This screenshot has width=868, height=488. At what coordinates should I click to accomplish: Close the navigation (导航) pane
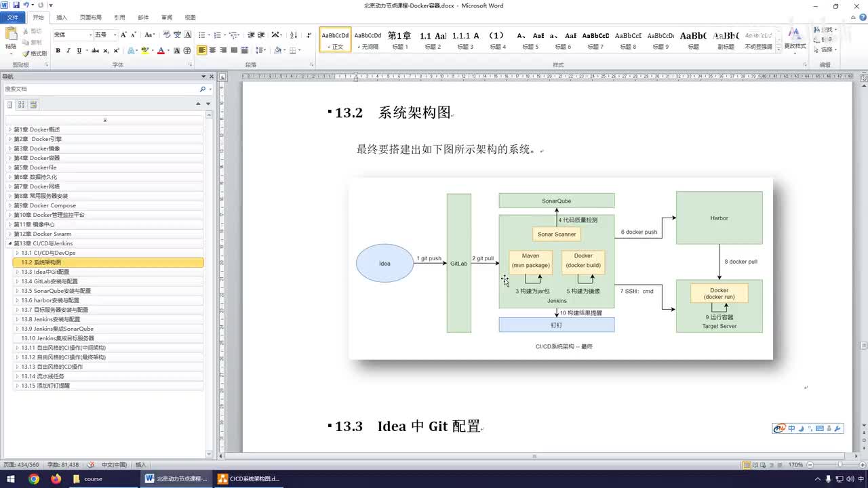(211, 77)
